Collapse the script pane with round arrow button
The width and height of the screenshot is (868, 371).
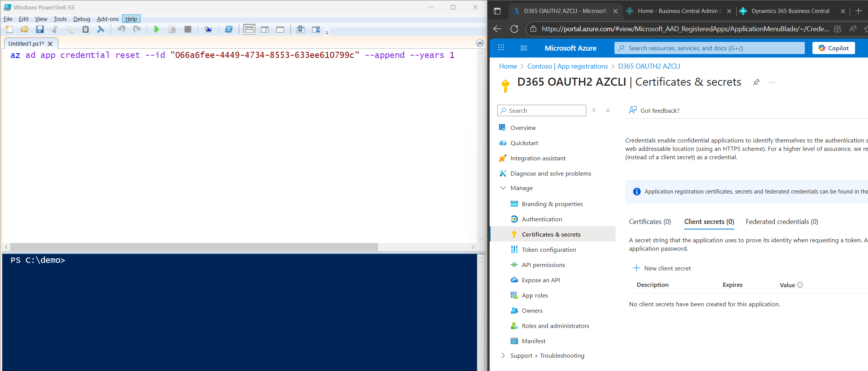pos(480,43)
